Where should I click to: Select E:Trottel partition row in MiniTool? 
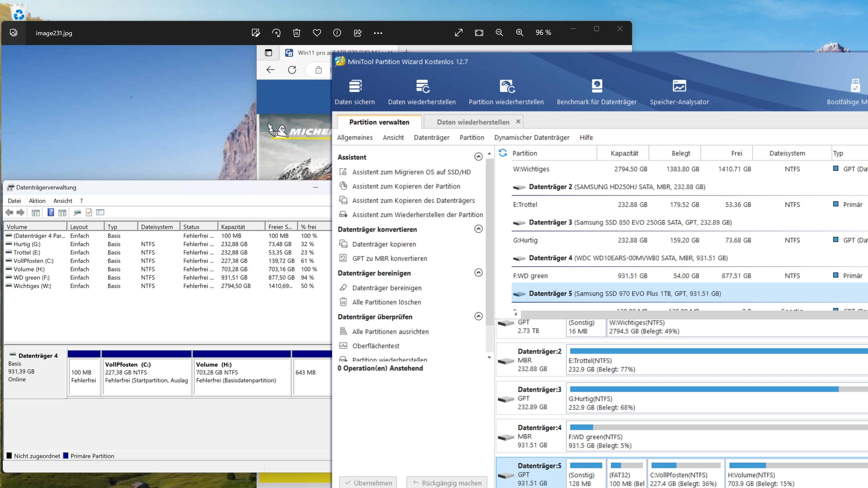pos(690,204)
